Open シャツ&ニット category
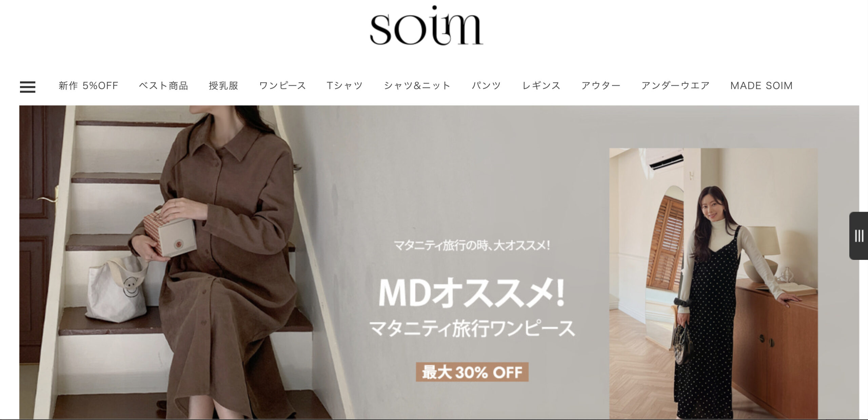This screenshot has width=868, height=420. pyautogui.click(x=417, y=85)
